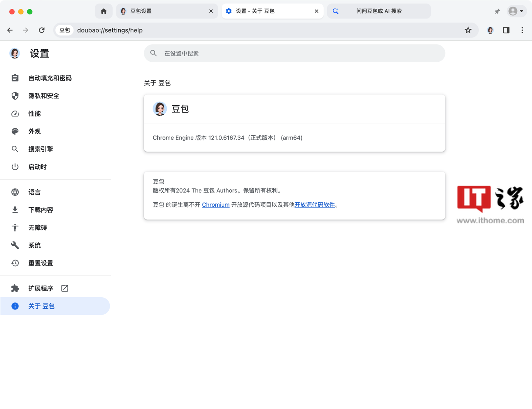
Task: Select the 设置 - 关于 豆包 tab
Action: pos(272,11)
